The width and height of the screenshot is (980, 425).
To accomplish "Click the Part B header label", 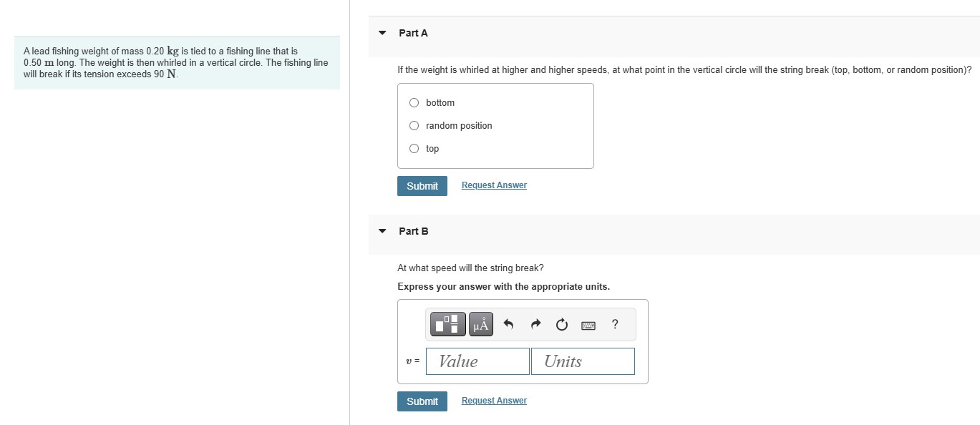I will pos(414,231).
